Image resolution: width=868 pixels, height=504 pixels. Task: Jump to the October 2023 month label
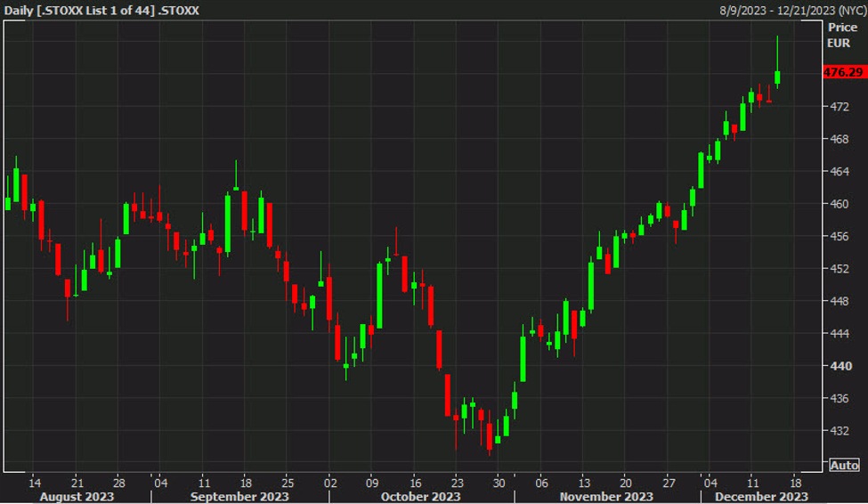click(420, 496)
